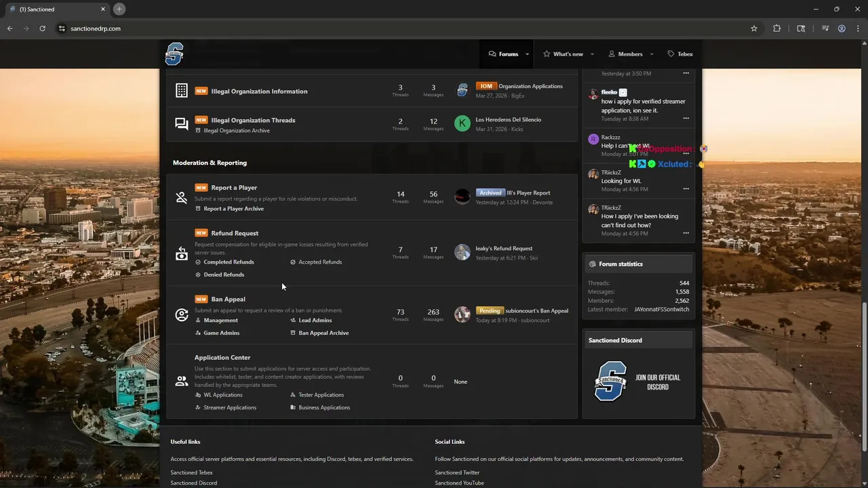Screen dimensions: 868x488
Task: Reload the page with the refresh icon
Action: coord(42,28)
